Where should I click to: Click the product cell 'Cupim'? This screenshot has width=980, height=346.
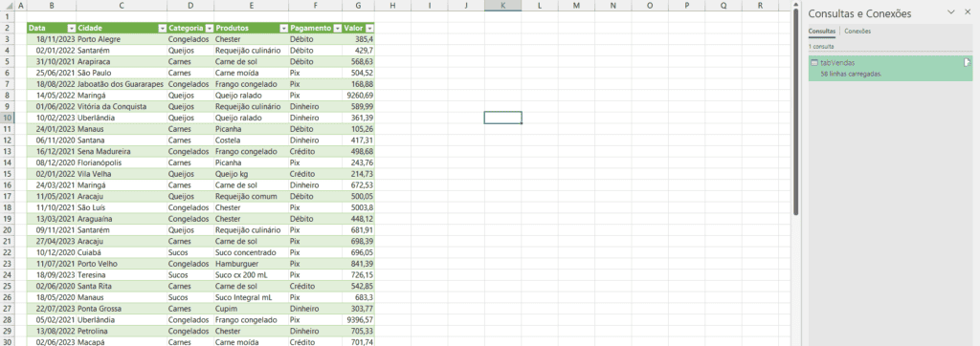click(252, 309)
